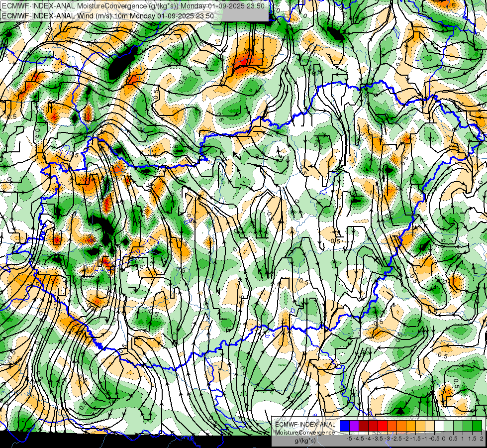
Task: Click the legend tick label 1.5
Action: tap(472, 439)
